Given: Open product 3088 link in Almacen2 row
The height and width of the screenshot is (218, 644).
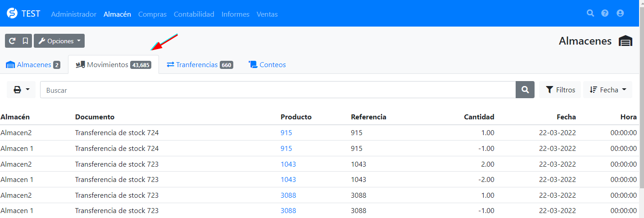Looking at the screenshot, I should click(x=288, y=195).
